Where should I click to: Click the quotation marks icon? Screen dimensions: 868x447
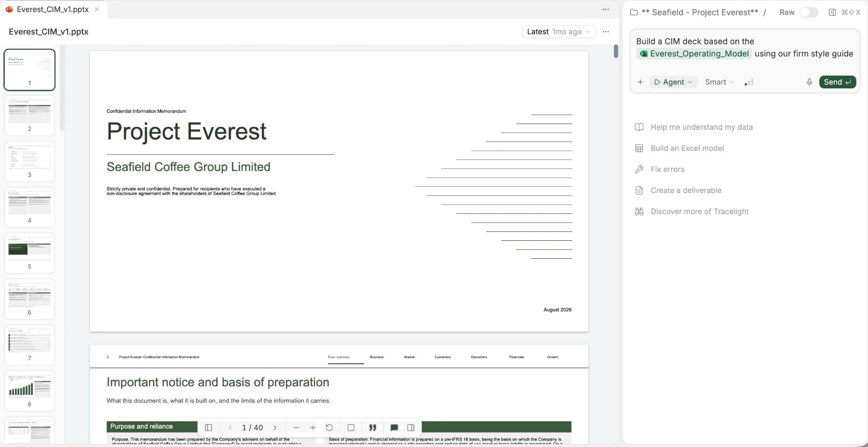(x=372, y=428)
